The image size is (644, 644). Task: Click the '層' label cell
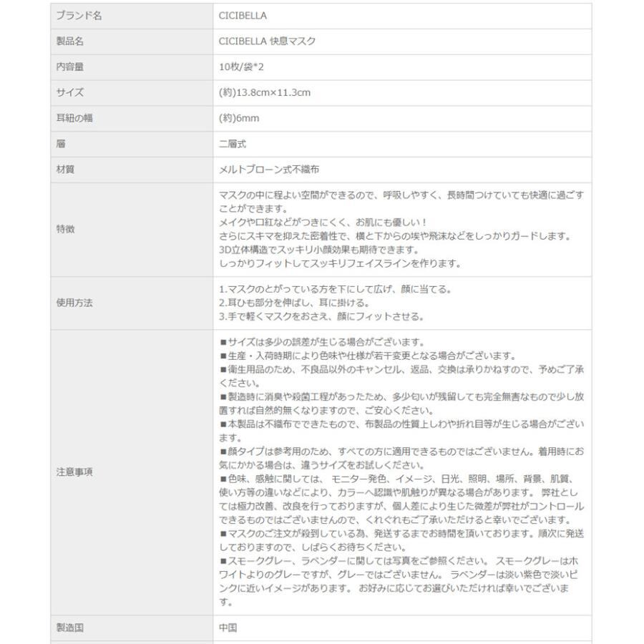pyautogui.click(x=132, y=144)
